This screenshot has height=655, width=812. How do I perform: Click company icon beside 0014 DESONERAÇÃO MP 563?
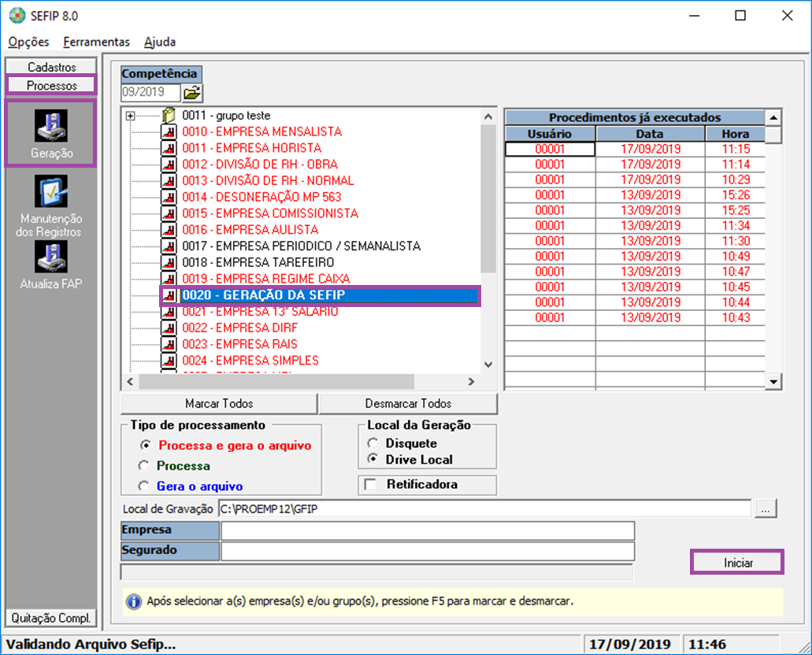[169, 197]
